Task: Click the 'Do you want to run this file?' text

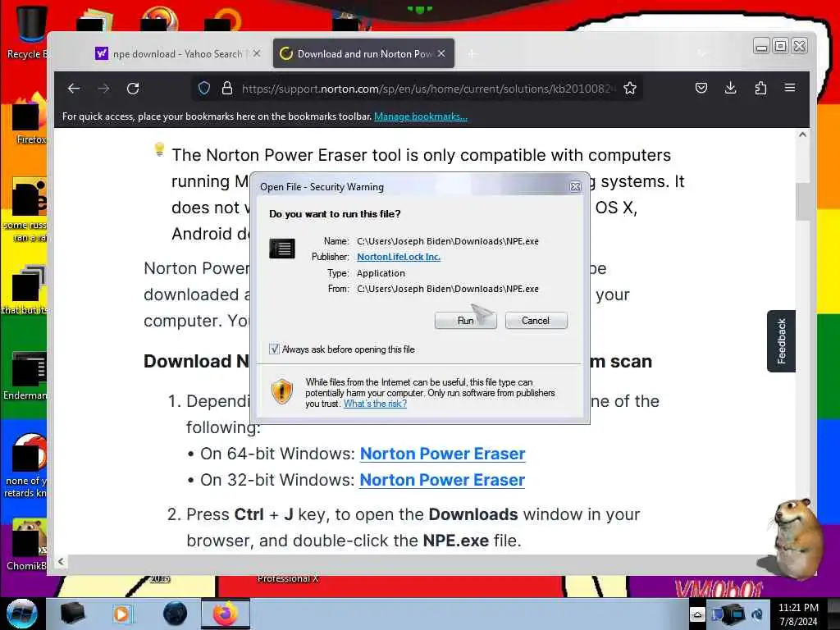Action: point(335,214)
